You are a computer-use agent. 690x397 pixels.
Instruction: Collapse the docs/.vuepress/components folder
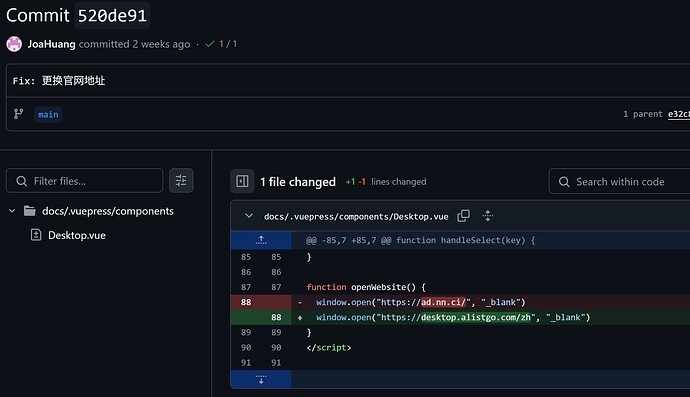click(12, 211)
